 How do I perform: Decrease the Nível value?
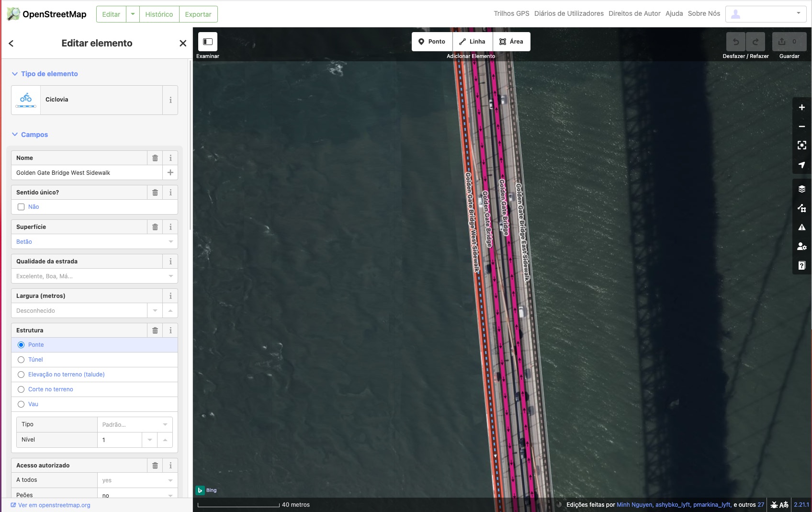pos(150,440)
